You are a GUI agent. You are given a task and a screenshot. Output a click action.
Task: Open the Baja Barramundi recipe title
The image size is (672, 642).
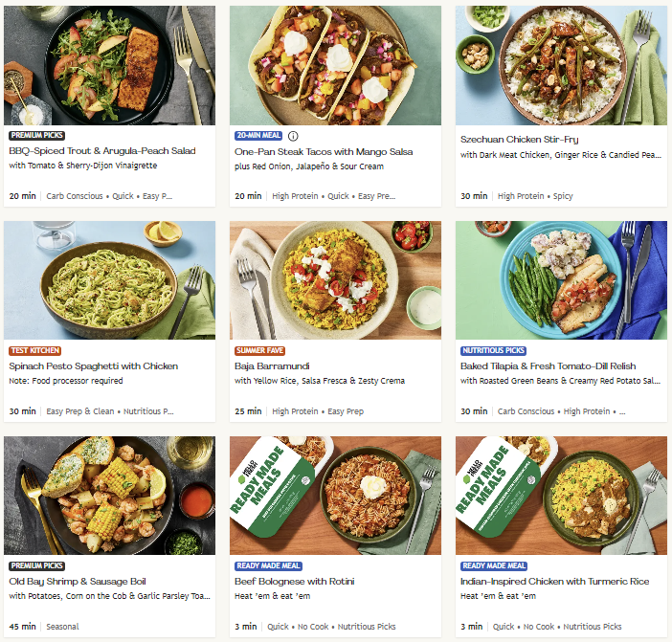point(272,366)
